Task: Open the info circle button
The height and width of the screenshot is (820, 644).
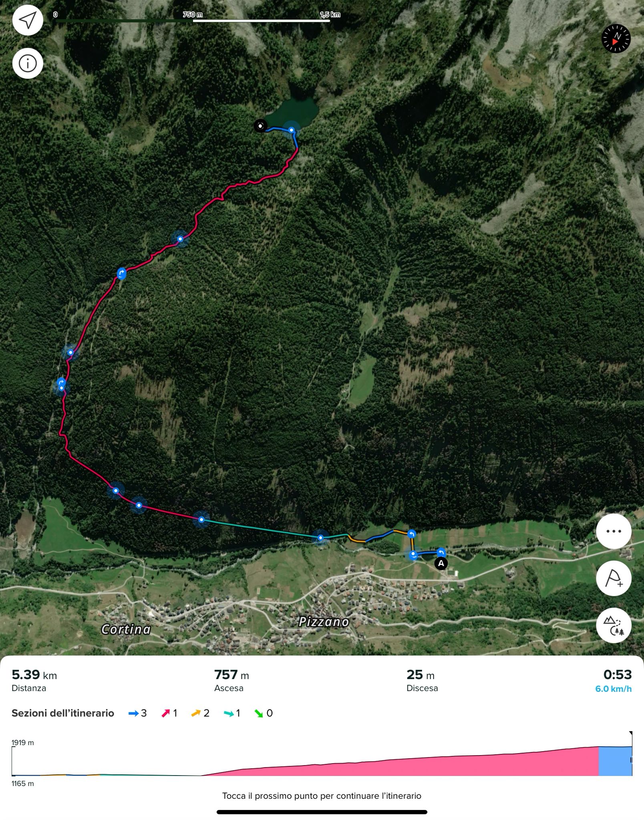Action: point(28,63)
